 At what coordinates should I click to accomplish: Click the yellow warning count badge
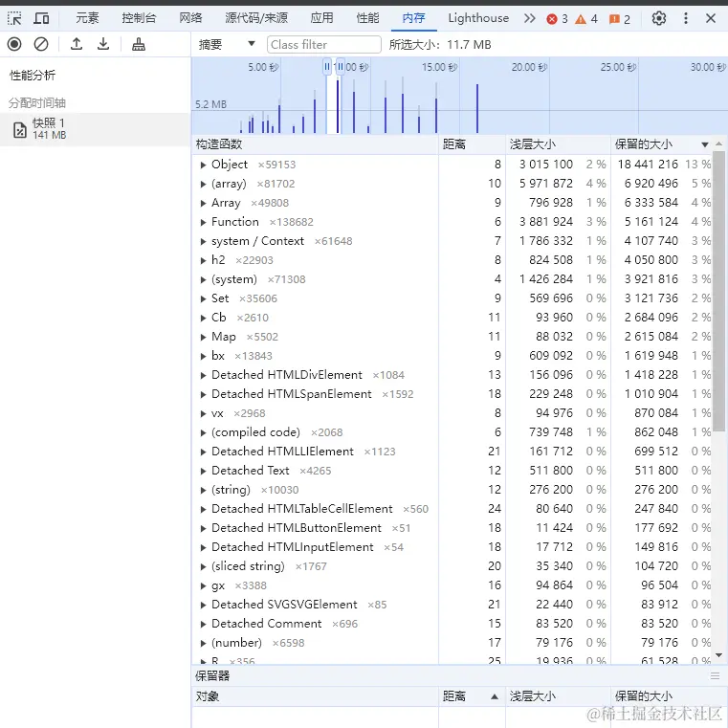(585, 19)
